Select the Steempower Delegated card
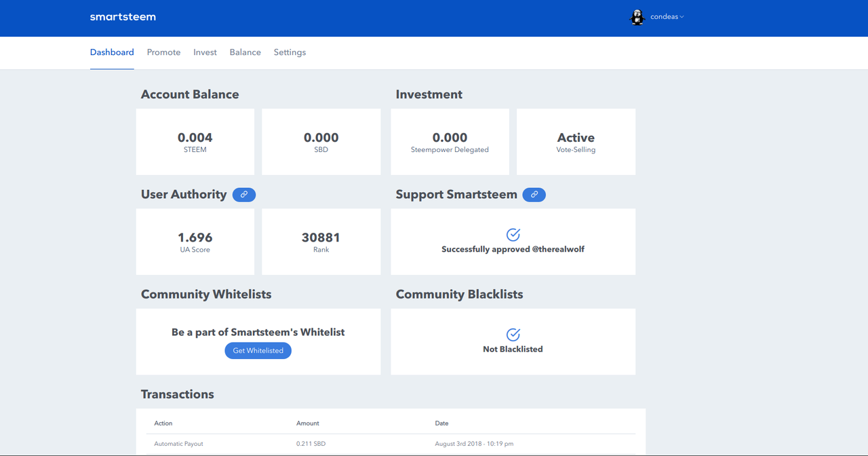The image size is (868, 456). click(x=450, y=142)
